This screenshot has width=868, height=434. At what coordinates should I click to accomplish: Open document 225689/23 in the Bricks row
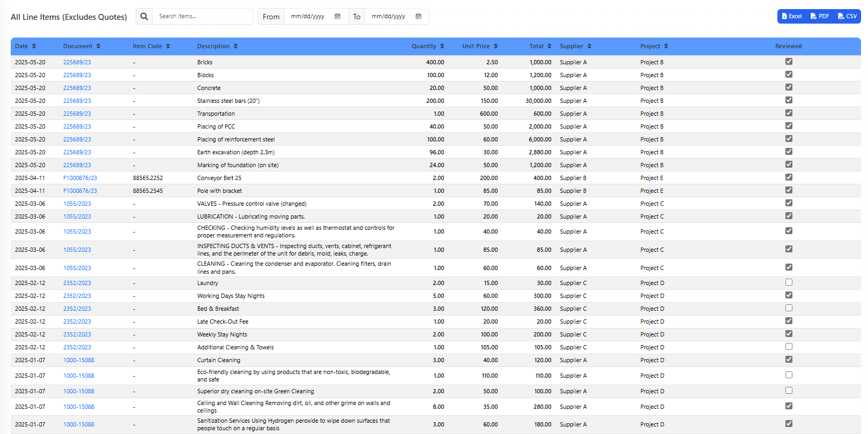77,62
